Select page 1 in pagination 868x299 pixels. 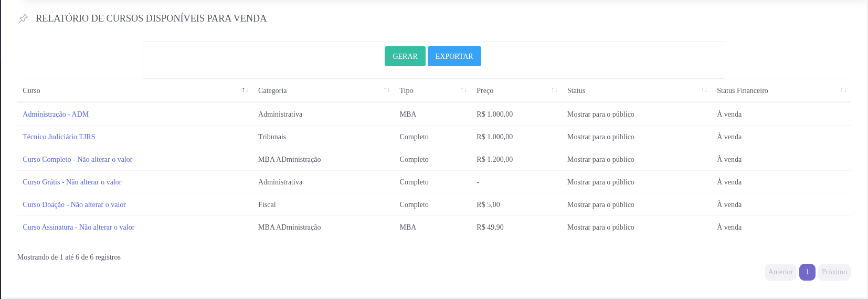point(807,272)
